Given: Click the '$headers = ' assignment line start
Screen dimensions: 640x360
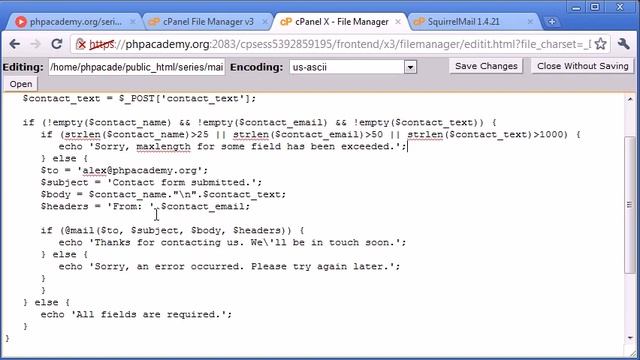Looking at the screenshot, I should [71, 207].
